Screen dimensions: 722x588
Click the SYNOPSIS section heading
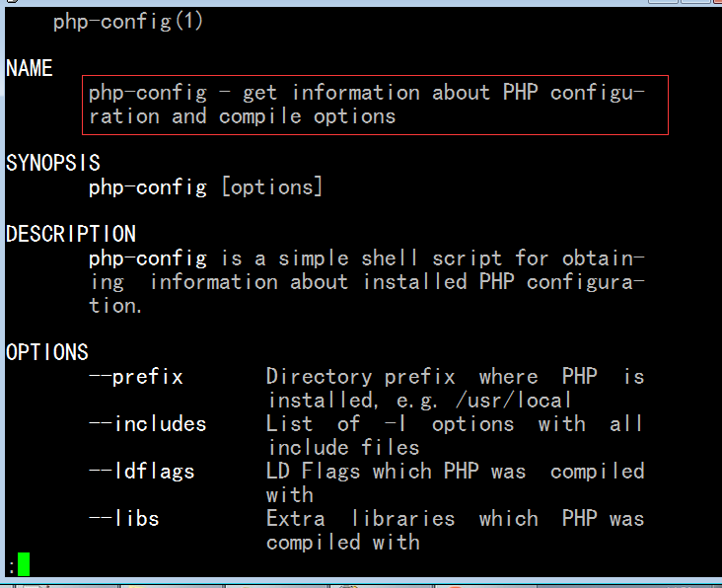coord(53,163)
